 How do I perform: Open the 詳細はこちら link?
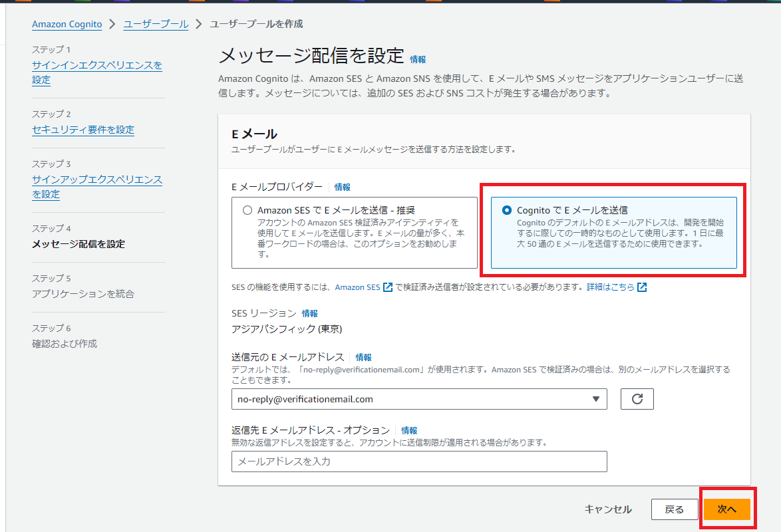coord(610,287)
